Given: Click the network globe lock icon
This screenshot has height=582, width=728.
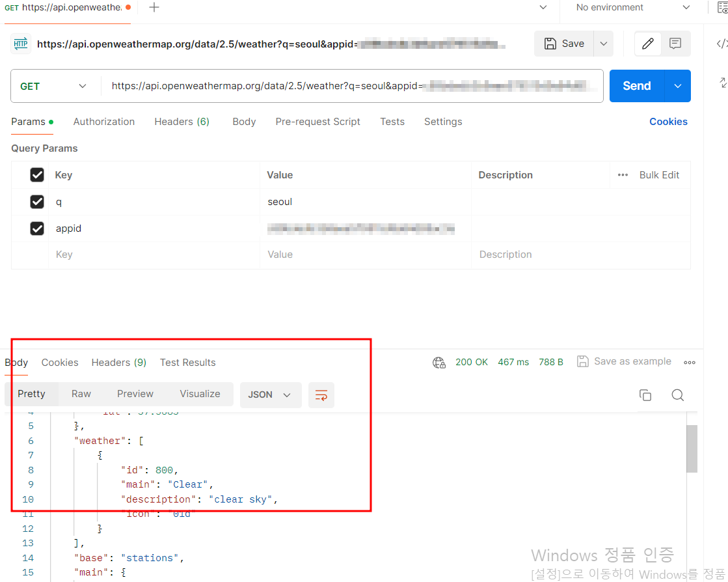Looking at the screenshot, I should 438,363.
